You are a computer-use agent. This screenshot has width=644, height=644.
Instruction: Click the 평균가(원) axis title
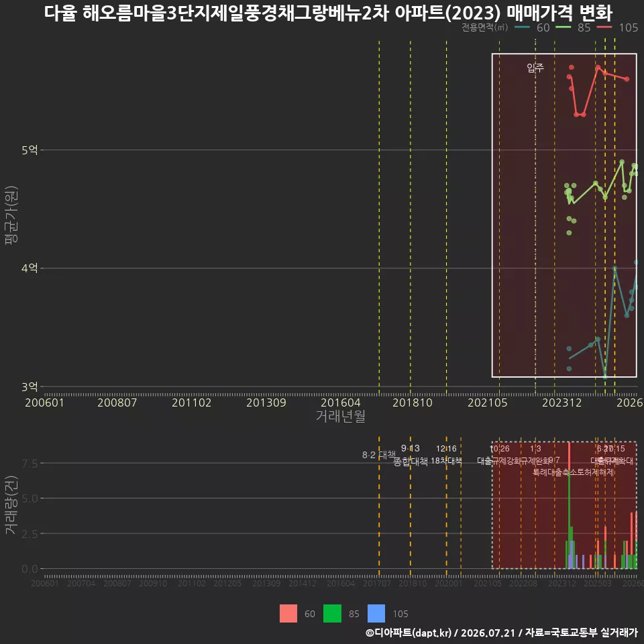click(x=11, y=215)
